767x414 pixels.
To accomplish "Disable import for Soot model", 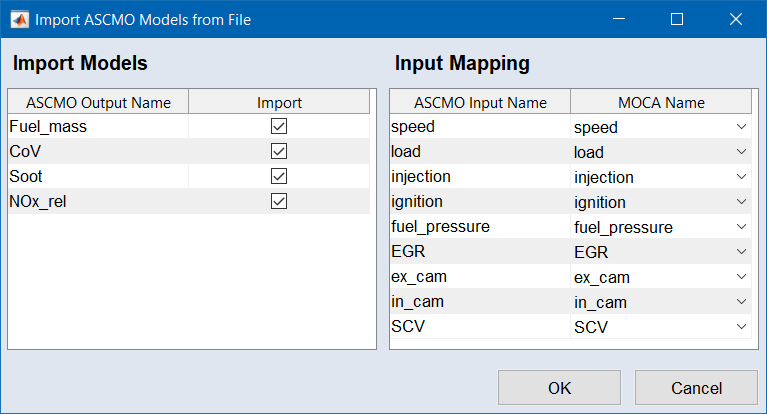I will [279, 177].
